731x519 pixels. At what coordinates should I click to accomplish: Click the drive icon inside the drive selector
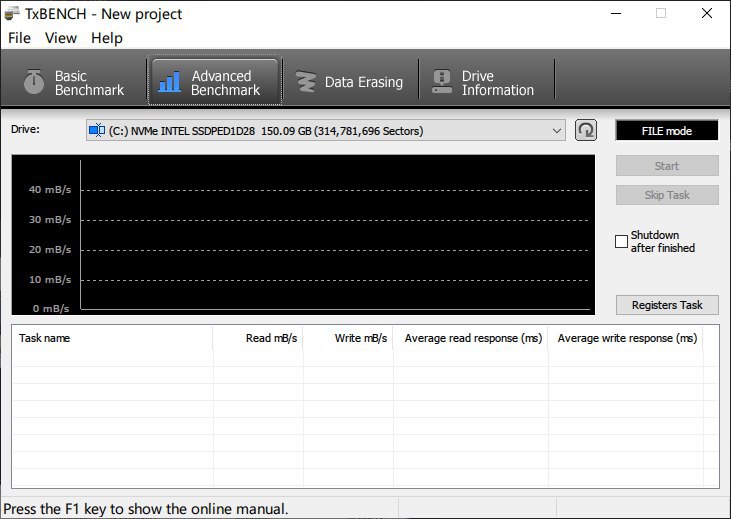coord(97,130)
